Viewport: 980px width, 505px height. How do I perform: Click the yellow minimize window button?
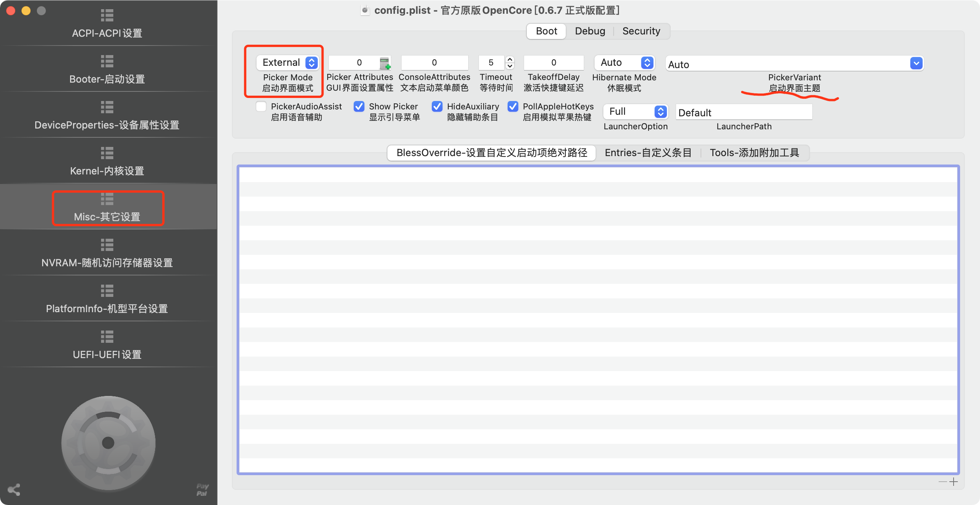pyautogui.click(x=26, y=11)
